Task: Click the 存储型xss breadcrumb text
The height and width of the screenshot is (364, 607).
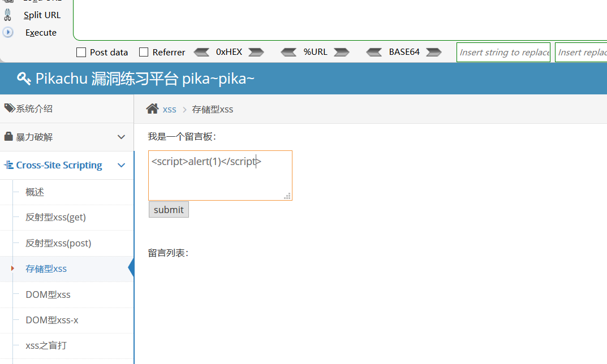Action: pyautogui.click(x=213, y=110)
